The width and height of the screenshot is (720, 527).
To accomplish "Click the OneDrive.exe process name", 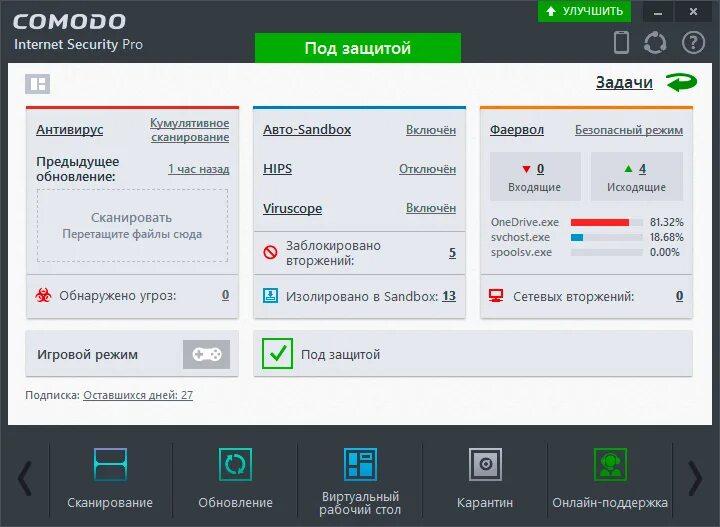I will tap(525, 222).
